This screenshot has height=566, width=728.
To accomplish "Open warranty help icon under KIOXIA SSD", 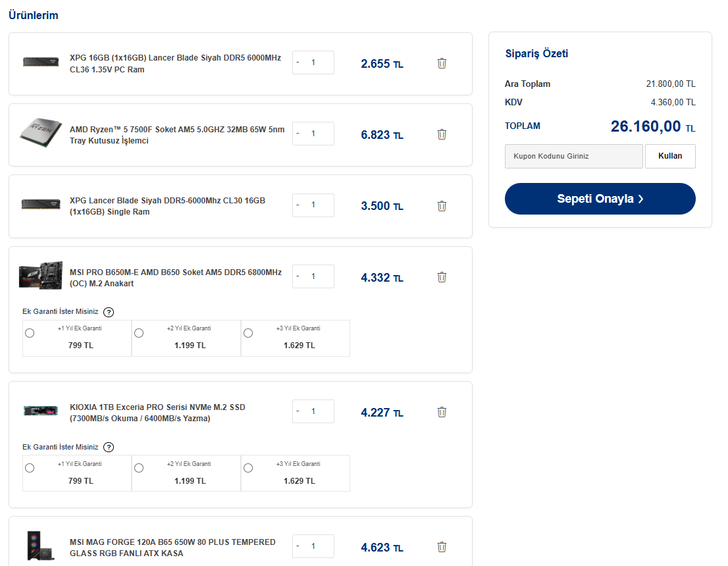I will coord(108,447).
